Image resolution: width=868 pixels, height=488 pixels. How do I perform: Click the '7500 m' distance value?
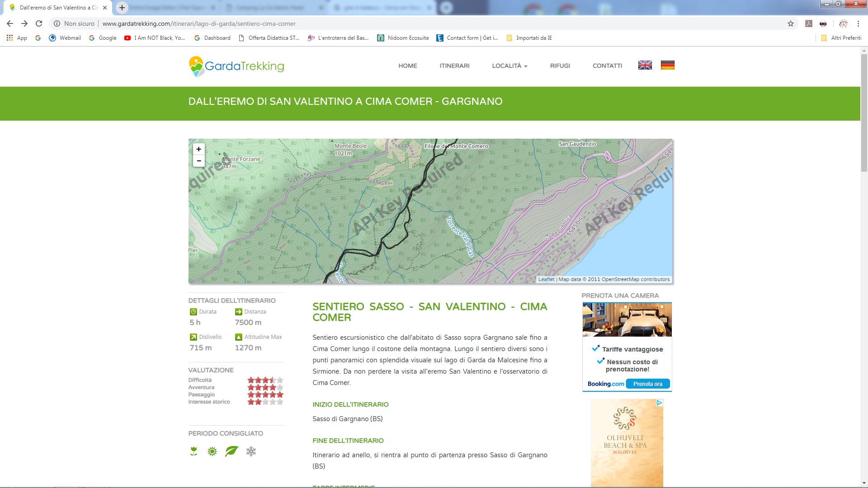[248, 323]
